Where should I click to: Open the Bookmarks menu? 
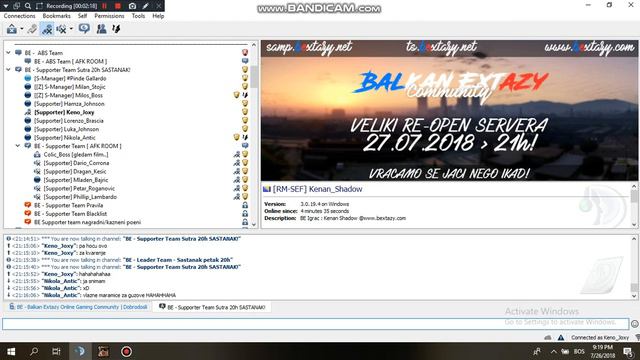(56, 16)
